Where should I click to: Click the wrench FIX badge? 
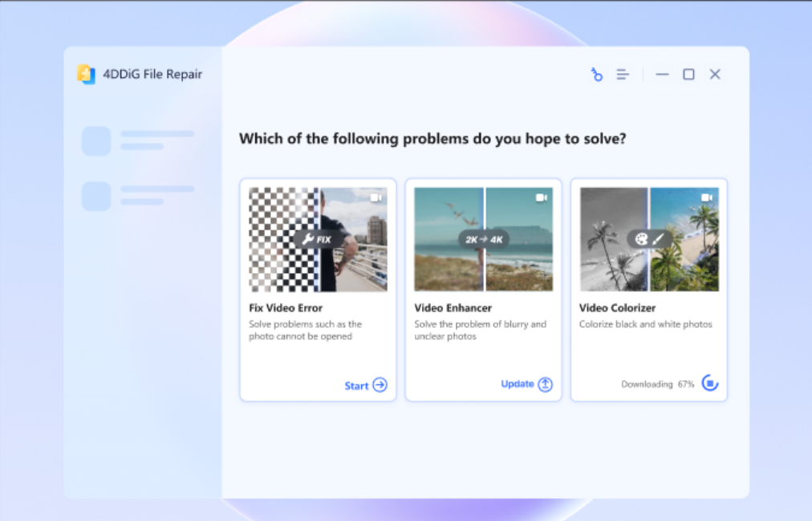317,239
